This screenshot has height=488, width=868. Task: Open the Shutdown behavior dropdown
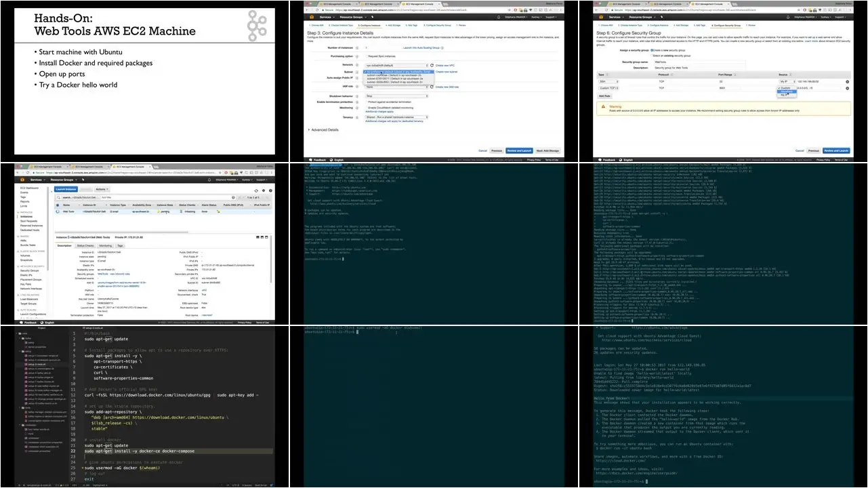click(x=396, y=96)
